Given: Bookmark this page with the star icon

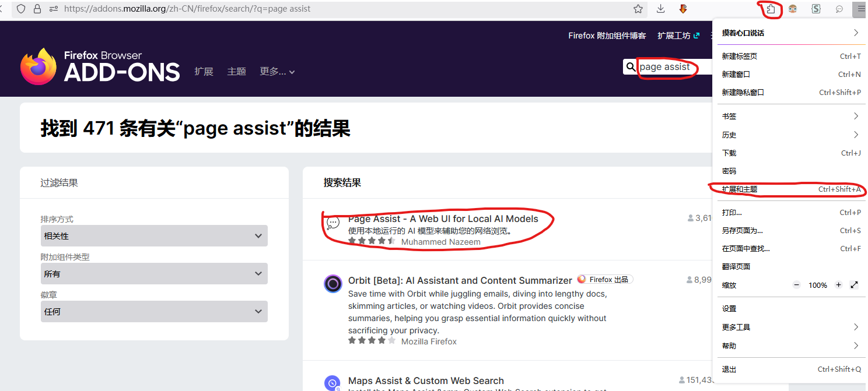Looking at the screenshot, I should coord(638,9).
